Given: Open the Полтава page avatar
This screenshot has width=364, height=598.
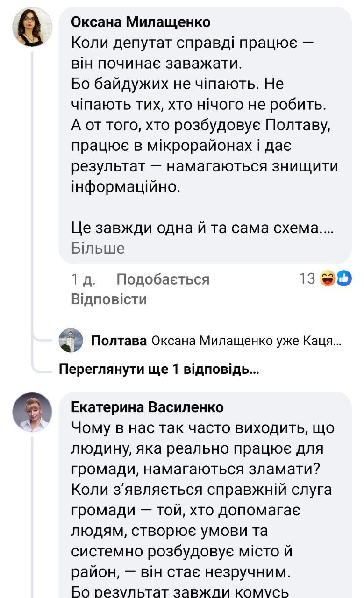Looking at the screenshot, I should tap(71, 340).
